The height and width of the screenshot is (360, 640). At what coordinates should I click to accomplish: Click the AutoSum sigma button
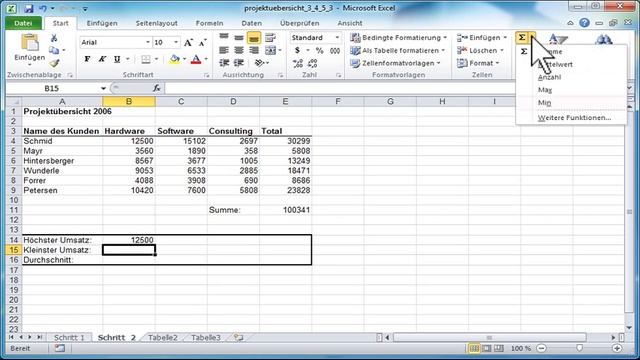[522, 38]
